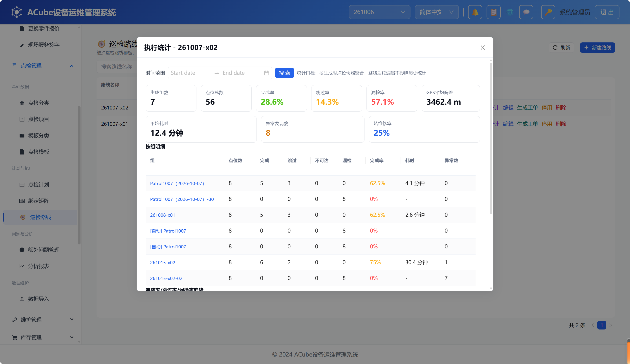Click 停用 for route 261007-x01
Image resolution: width=630 pixels, height=364 pixels.
click(x=546, y=124)
